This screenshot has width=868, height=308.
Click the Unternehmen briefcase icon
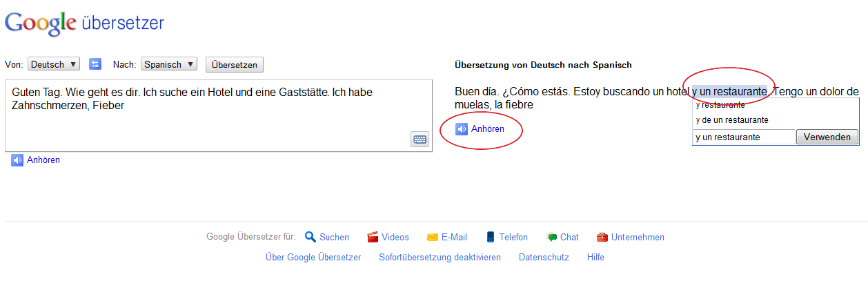coord(602,237)
